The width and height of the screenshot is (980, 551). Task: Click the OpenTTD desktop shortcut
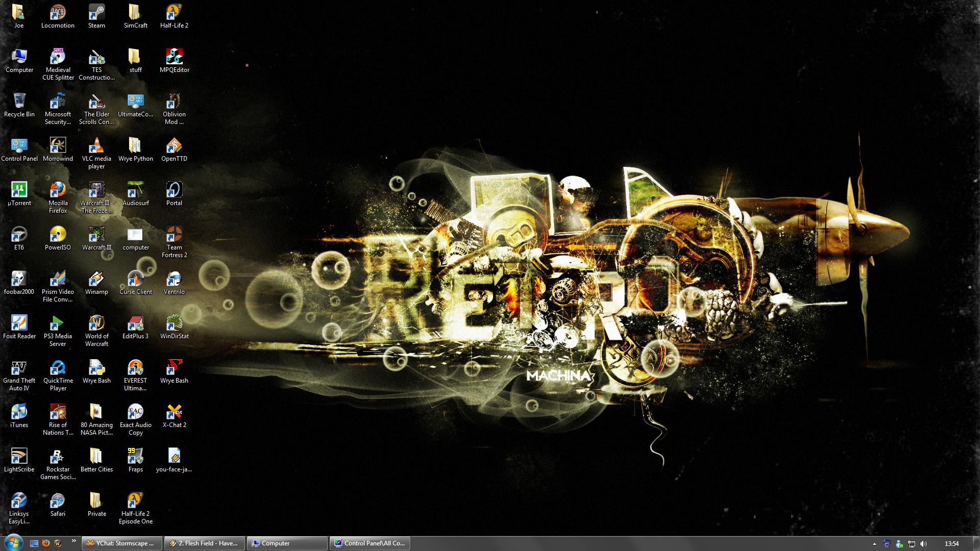pos(174,146)
